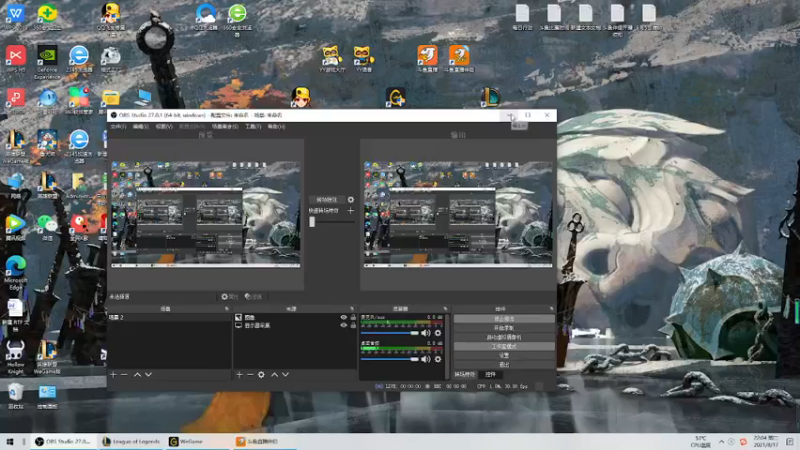Screen dimensions: 800x450
Task: Move scene up in Scenes panel
Action: [x=137, y=374]
